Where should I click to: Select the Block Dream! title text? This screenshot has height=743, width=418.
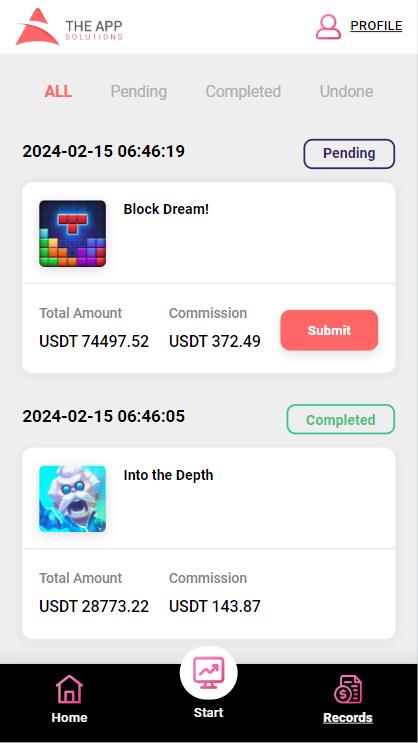coord(166,209)
